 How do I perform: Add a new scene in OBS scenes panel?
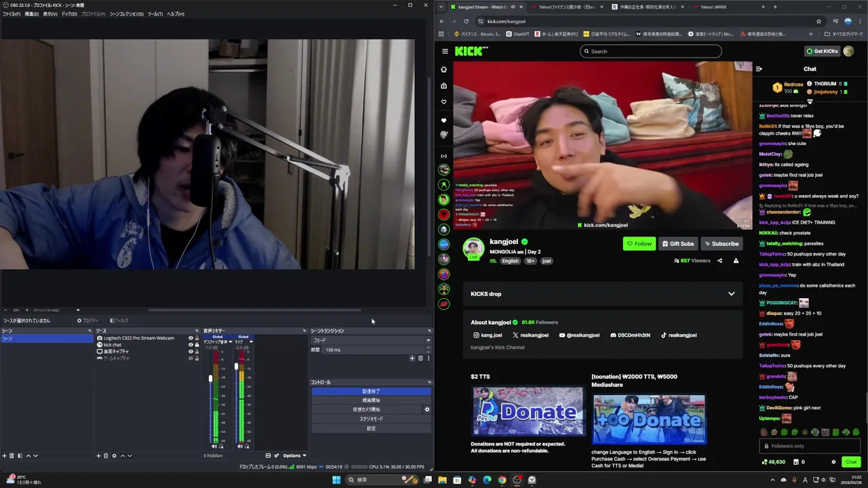pos(4,455)
